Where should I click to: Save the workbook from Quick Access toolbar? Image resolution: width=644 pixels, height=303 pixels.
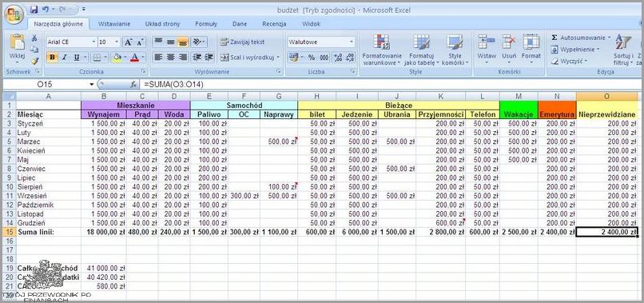pyautogui.click(x=34, y=9)
